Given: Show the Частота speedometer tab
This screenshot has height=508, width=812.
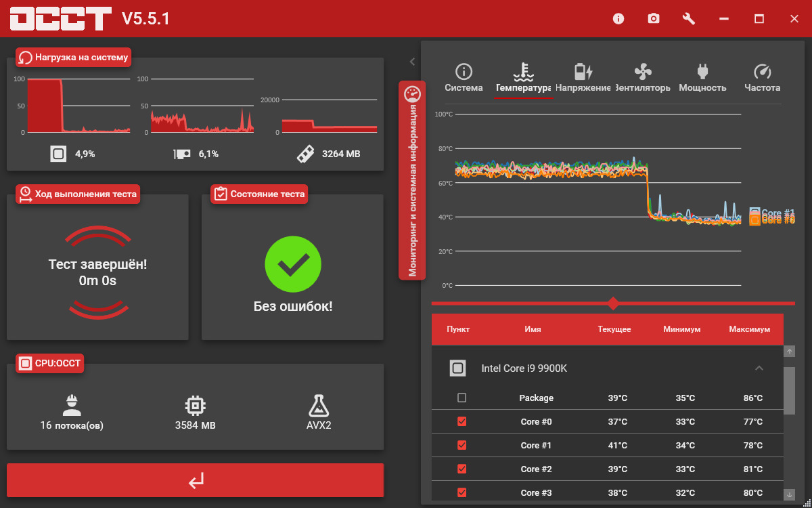Looking at the screenshot, I should 763,79.
